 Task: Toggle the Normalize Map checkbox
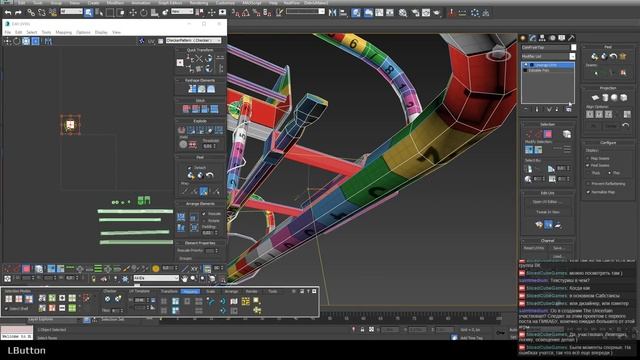[588, 192]
